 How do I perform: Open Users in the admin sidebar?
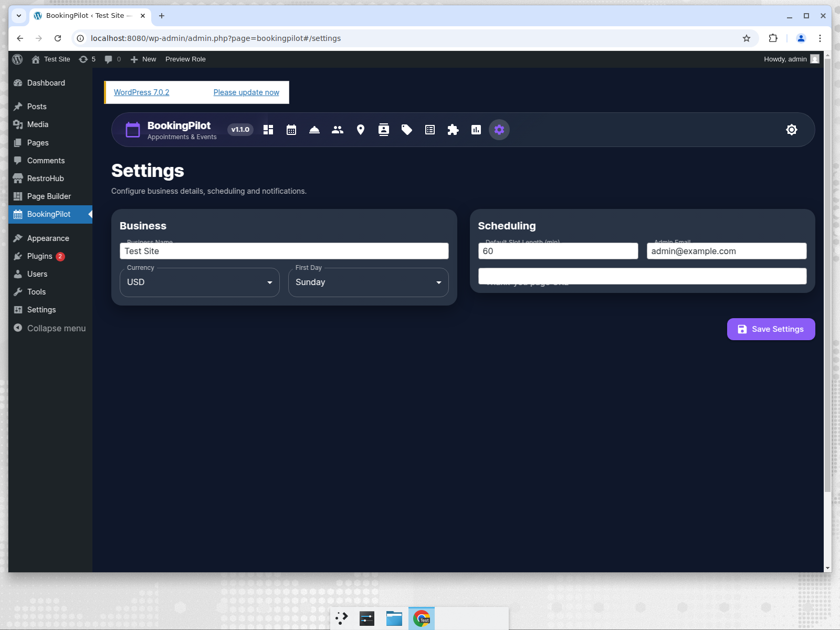point(50,274)
